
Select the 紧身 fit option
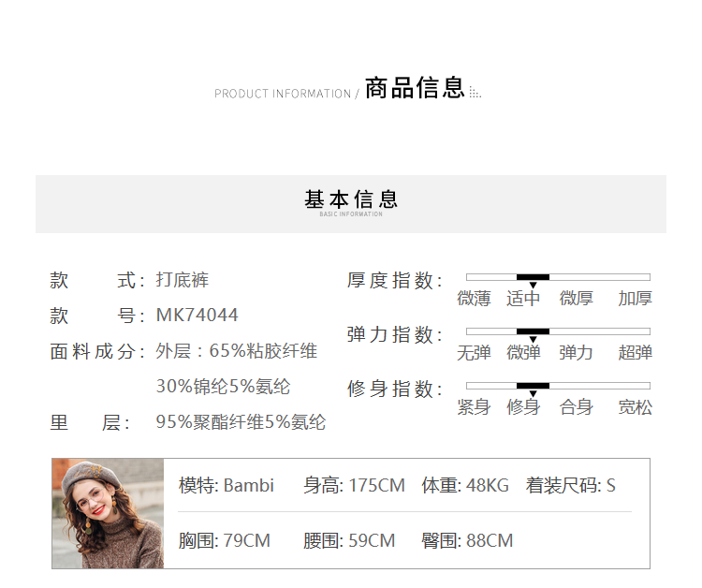tap(474, 407)
